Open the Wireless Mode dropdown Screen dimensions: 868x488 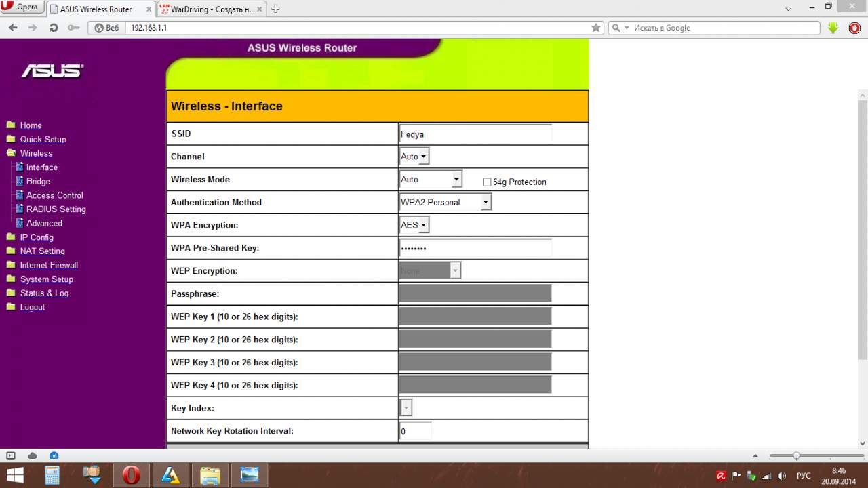pos(431,180)
